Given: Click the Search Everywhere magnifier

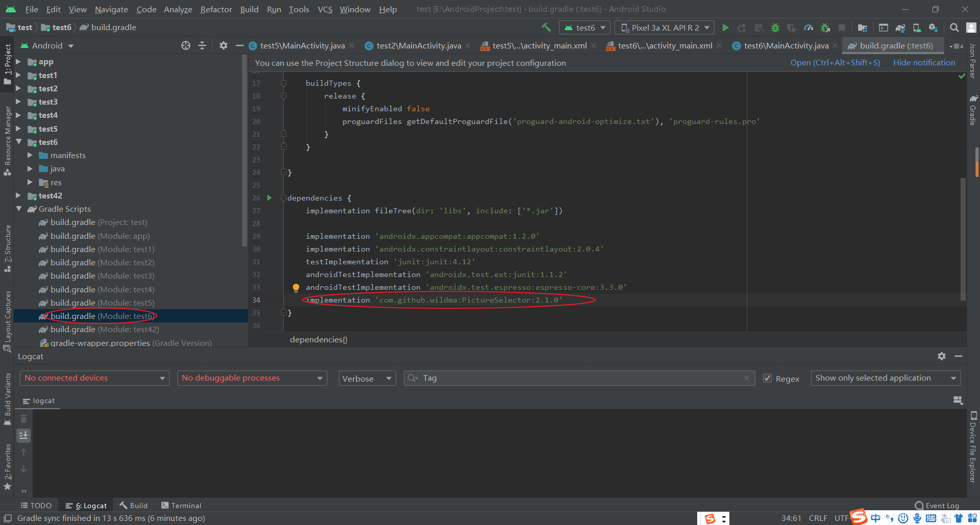Looking at the screenshot, I should [x=954, y=28].
